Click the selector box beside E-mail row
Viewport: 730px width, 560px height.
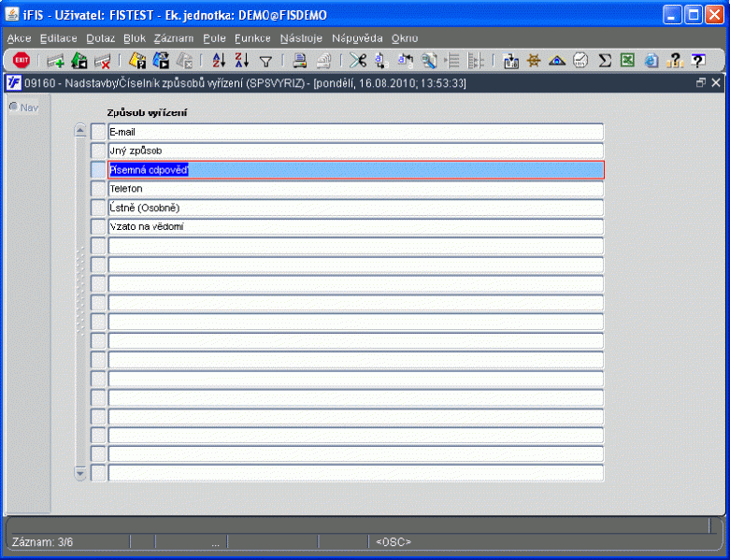98,132
